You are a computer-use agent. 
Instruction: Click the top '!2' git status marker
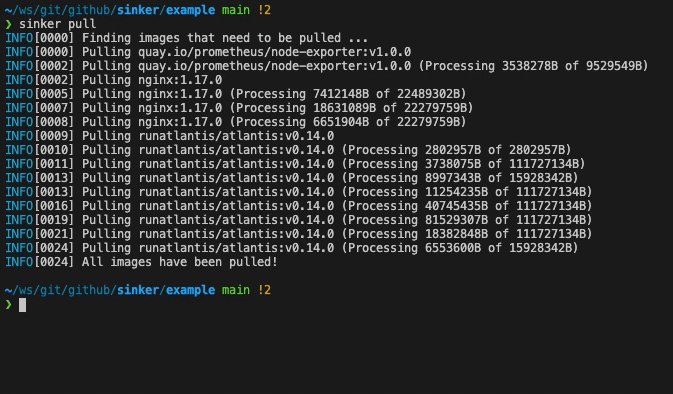click(264, 10)
